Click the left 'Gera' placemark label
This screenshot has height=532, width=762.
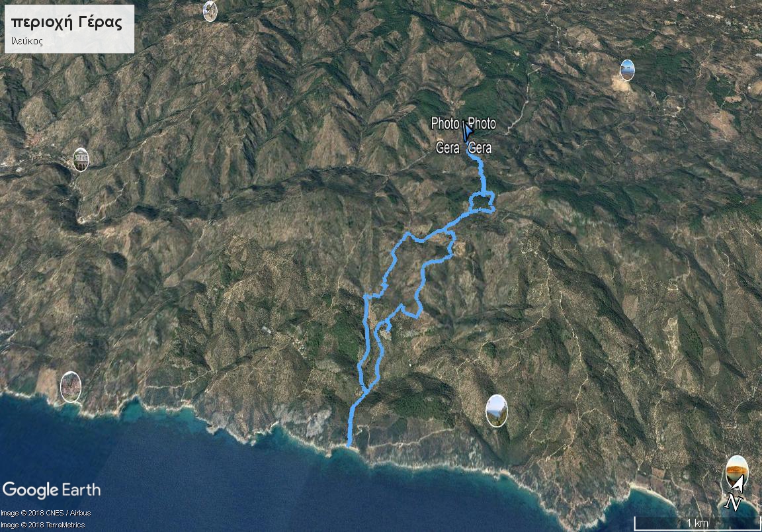point(448,148)
